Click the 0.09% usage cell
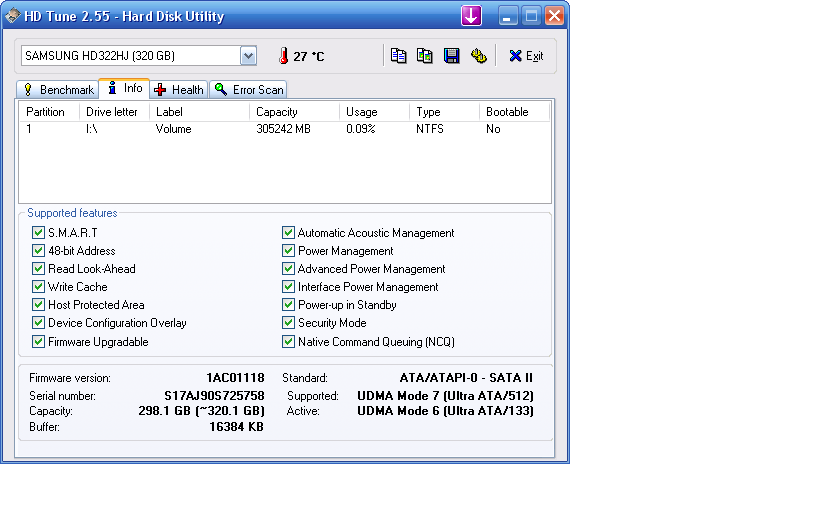The height and width of the screenshot is (525, 840). (x=361, y=129)
